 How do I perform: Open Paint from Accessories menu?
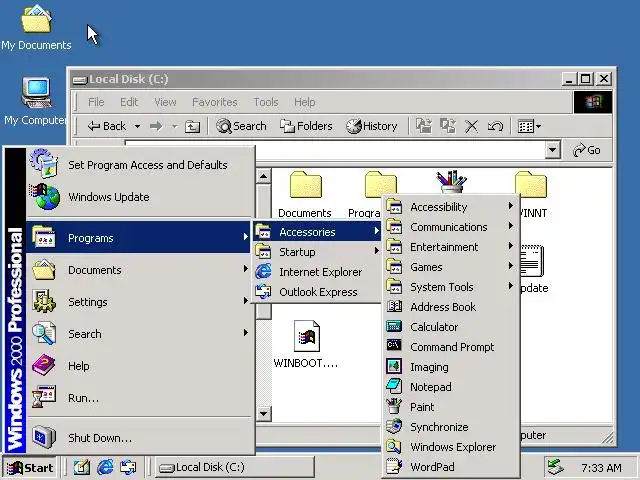451,407
